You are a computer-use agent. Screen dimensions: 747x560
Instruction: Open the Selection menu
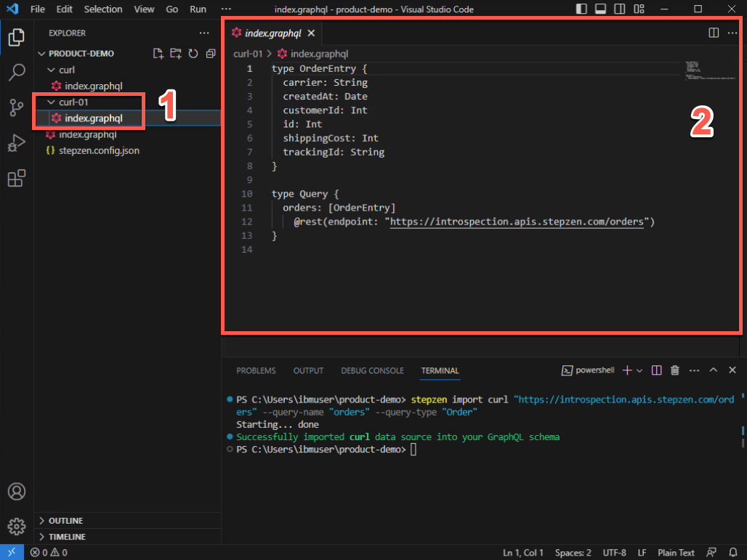[x=102, y=9]
